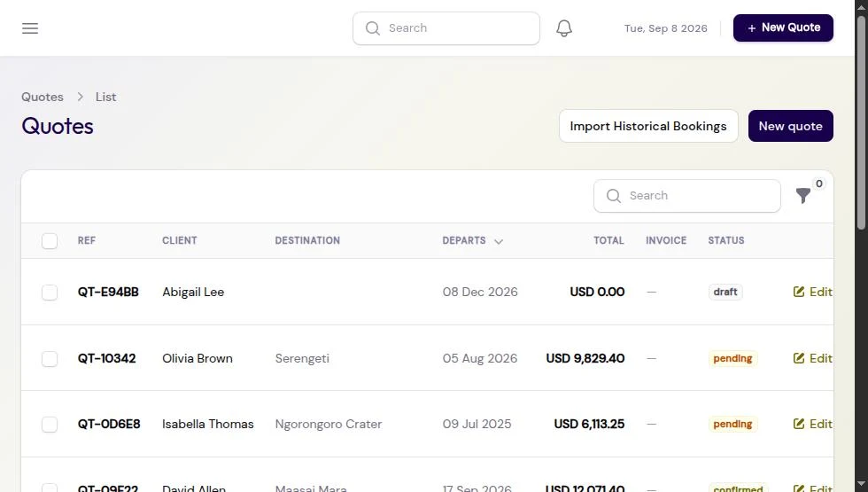Click client name Olivia Brown
868x492 pixels.
click(197, 358)
